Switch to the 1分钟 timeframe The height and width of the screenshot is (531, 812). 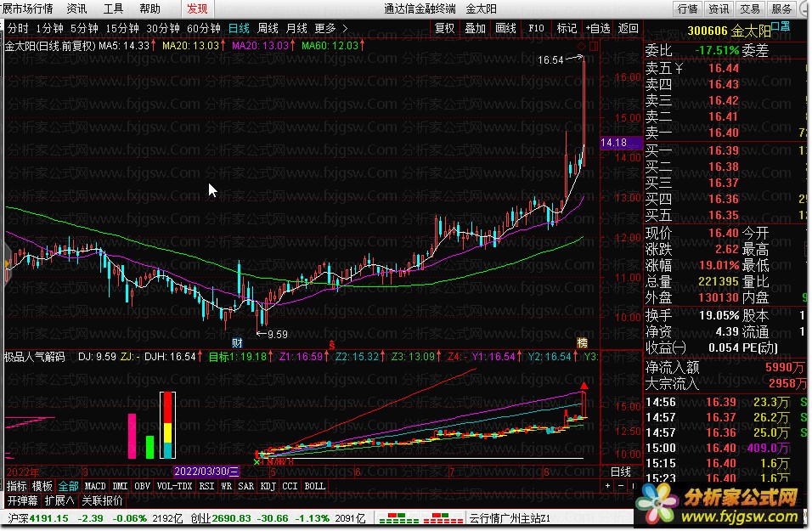(x=50, y=29)
